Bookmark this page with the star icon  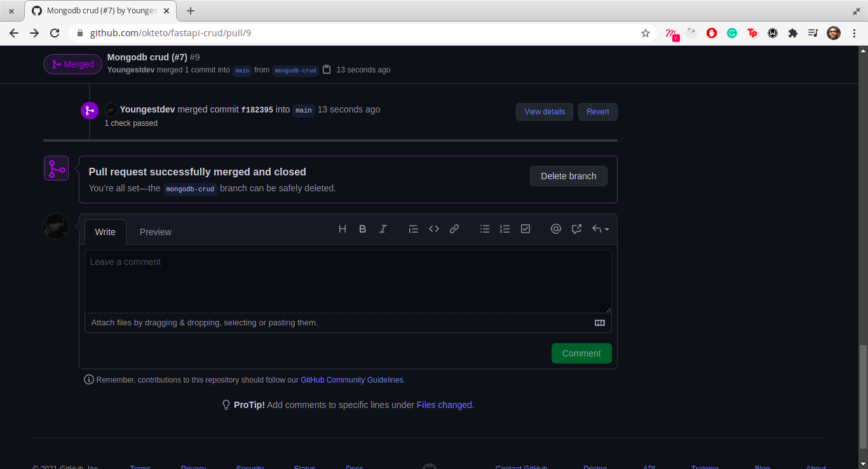646,33
